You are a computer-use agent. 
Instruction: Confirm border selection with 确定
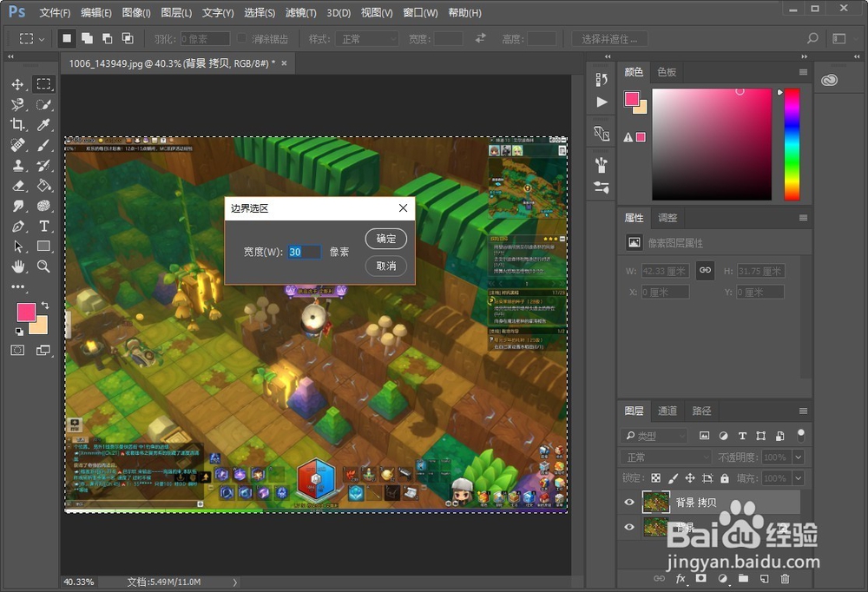point(386,239)
